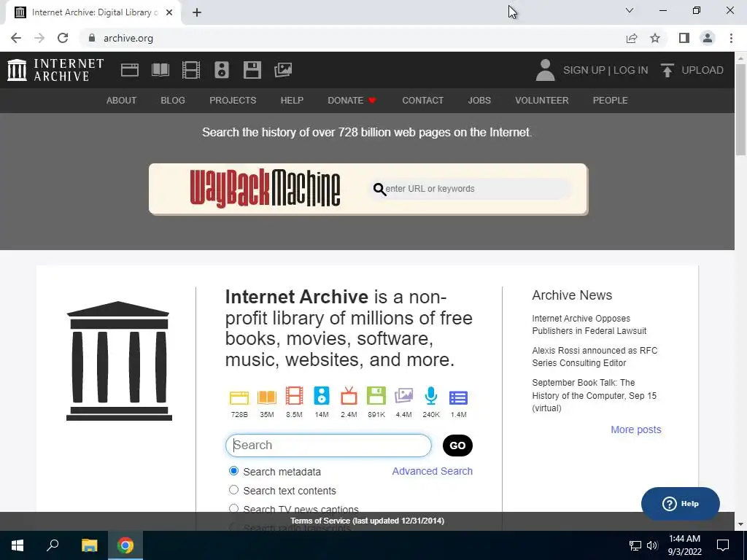This screenshot has width=747, height=560.
Task: Click the Wayback Machine magnifier icon
Action: click(379, 189)
